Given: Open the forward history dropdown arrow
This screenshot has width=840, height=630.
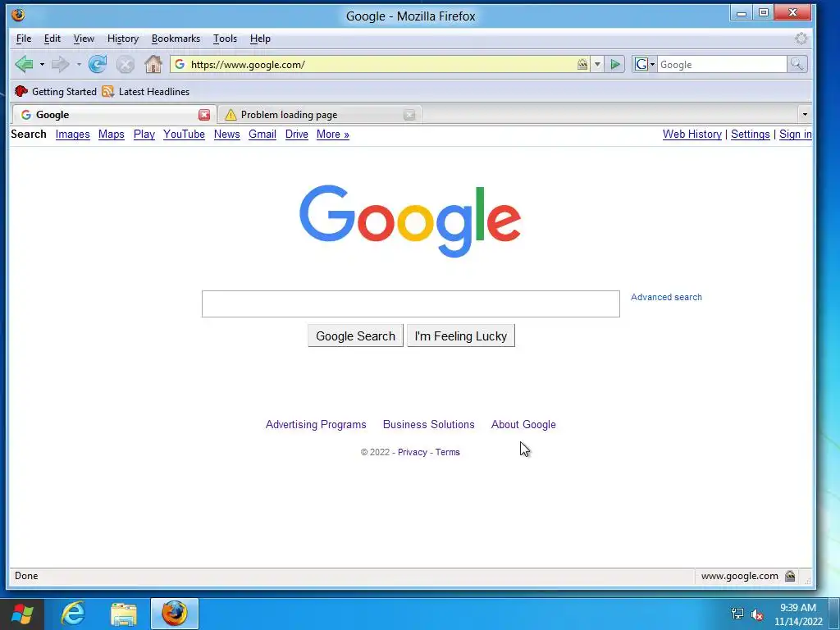Looking at the screenshot, I should pyautogui.click(x=79, y=65).
